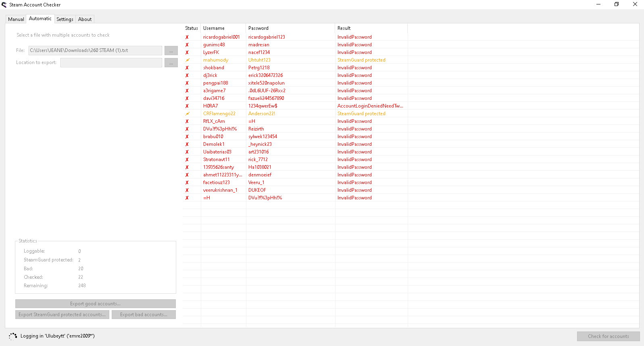The height and width of the screenshot is (346, 644).
Task: Click the red X icon for a3rigame7
Action: point(187,91)
